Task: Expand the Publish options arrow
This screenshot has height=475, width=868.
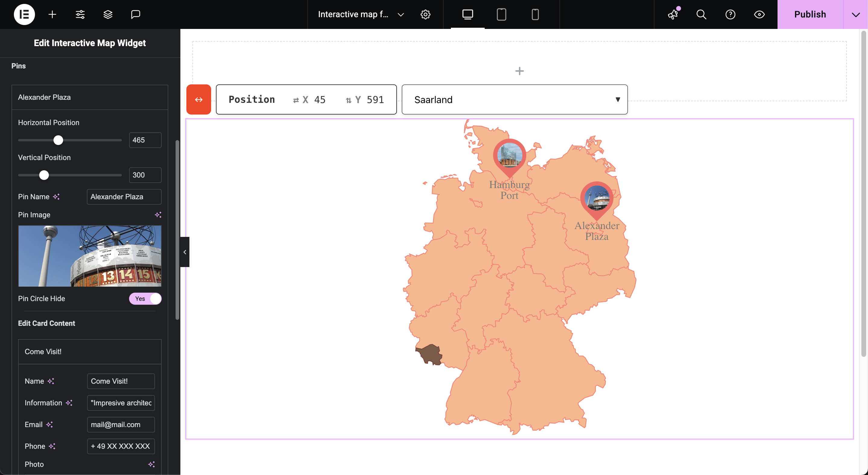Action: pos(856,14)
